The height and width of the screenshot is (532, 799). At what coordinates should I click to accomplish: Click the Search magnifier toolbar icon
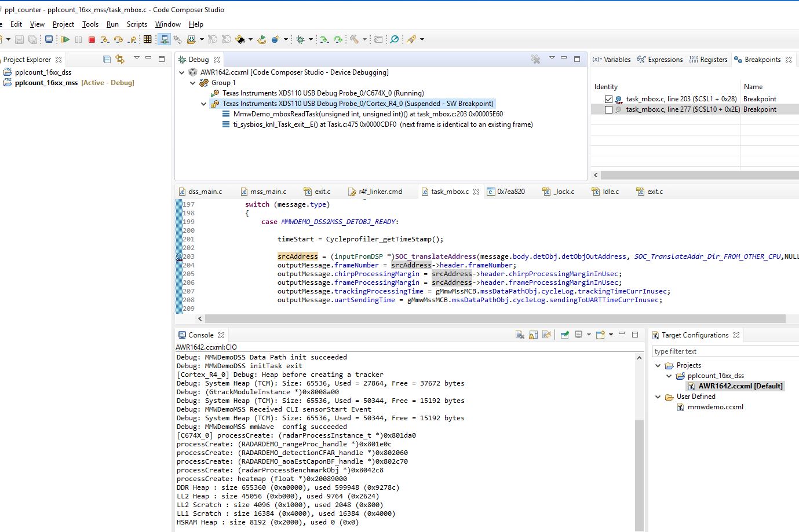click(x=395, y=39)
